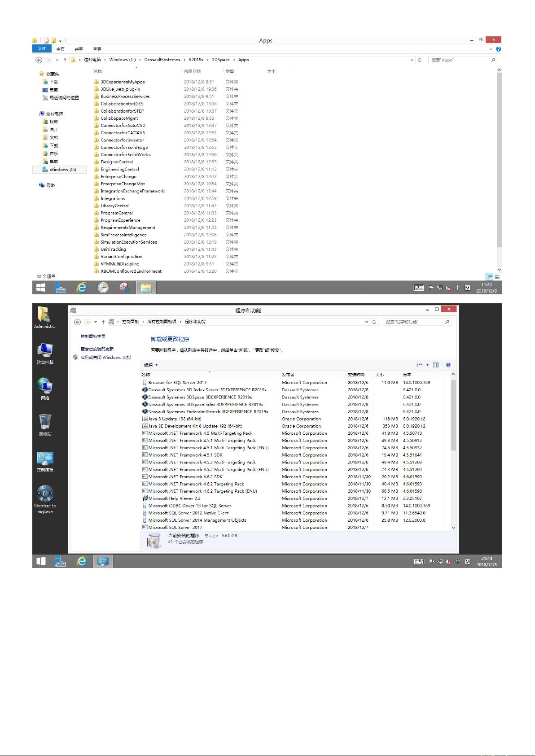Click help icon in Programs and Features toolbar
535x756 pixels.
pyautogui.click(x=448, y=365)
